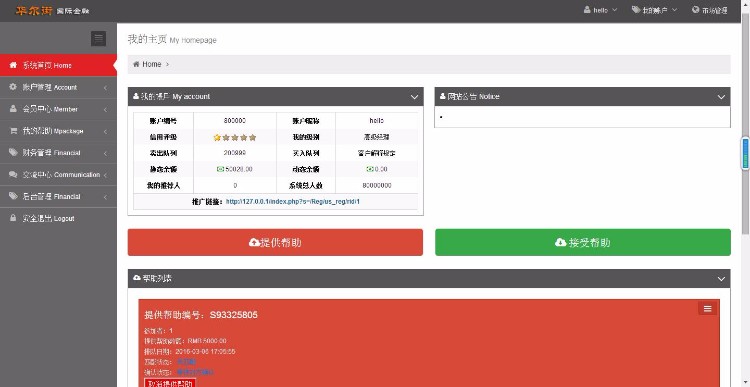
Task: Expand the Communication menu chevron
Action: (x=105, y=175)
